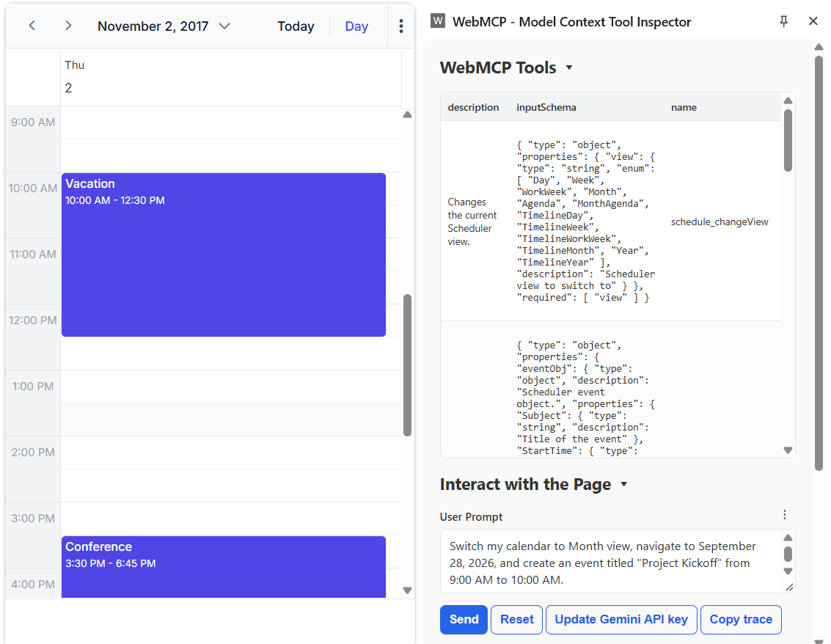This screenshot has height=644, width=831.
Task: Select the 1:00 PM time slot
Action: (x=230, y=387)
